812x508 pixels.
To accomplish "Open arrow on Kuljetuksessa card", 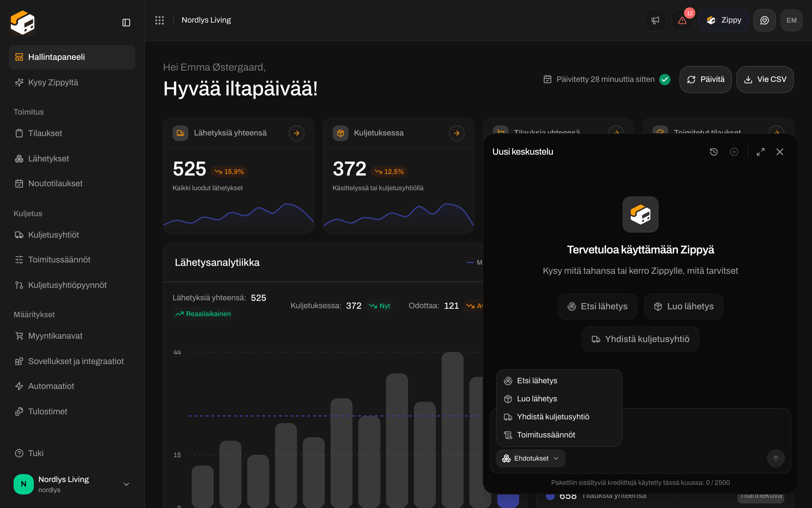I will point(457,133).
